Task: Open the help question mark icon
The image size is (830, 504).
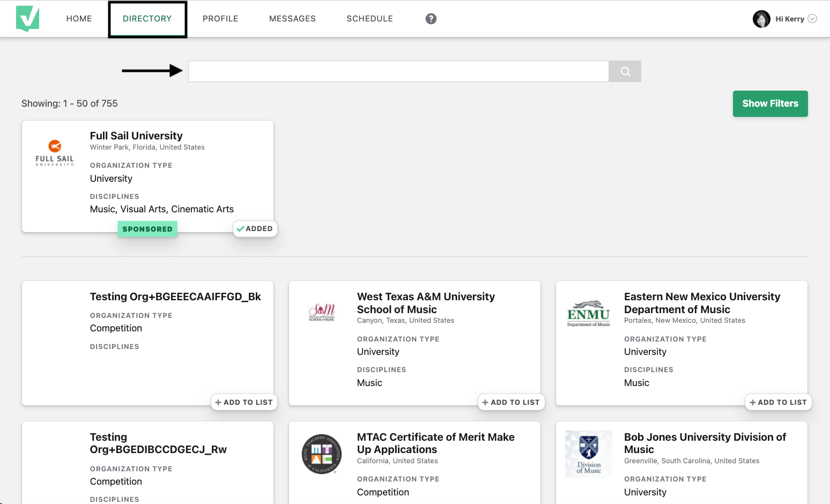Action: click(431, 19)
